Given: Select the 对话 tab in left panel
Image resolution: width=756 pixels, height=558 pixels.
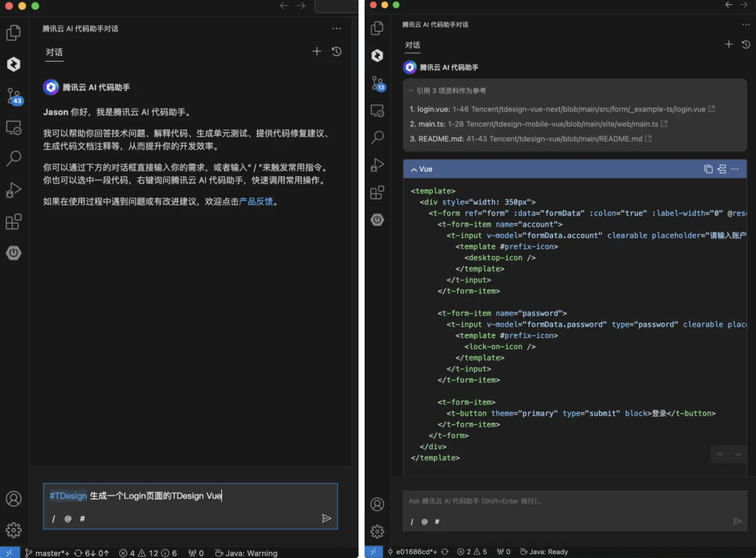Looking at the screenshot, I should coord(54,53).
